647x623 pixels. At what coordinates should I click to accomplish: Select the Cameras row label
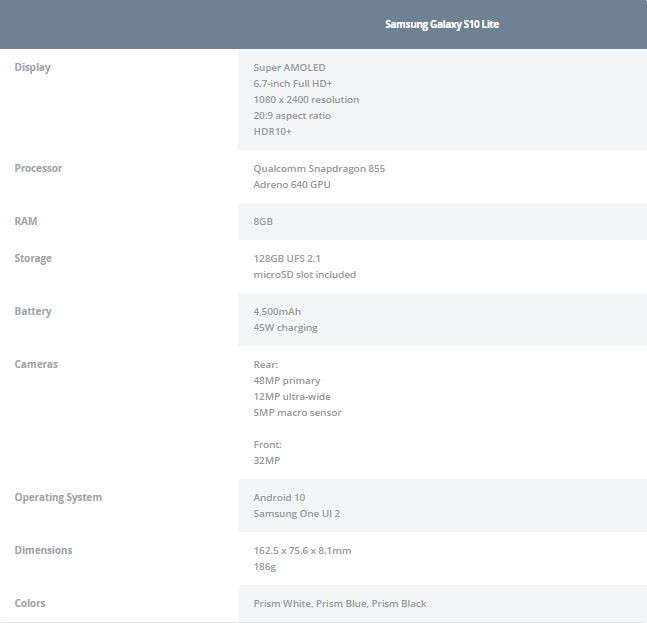pyautogui.click(x=36, y=364)
